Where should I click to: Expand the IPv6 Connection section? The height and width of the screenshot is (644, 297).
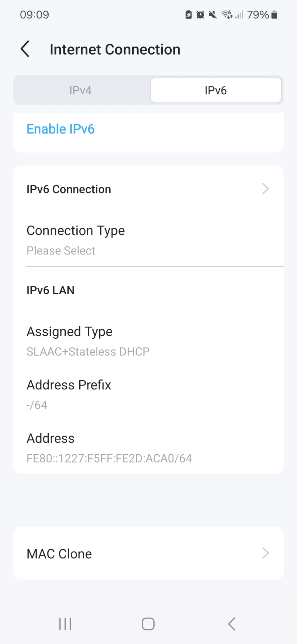[148, 189]
